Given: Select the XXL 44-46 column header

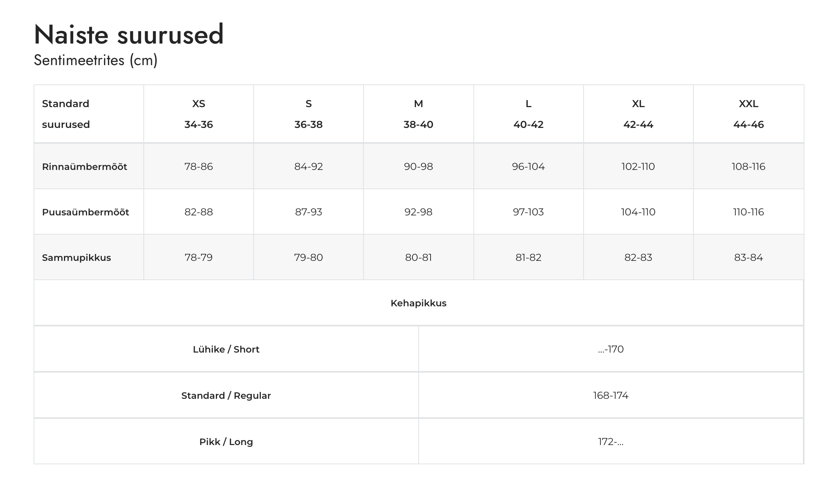Looking at the screenshot, I should click(748, 114).
